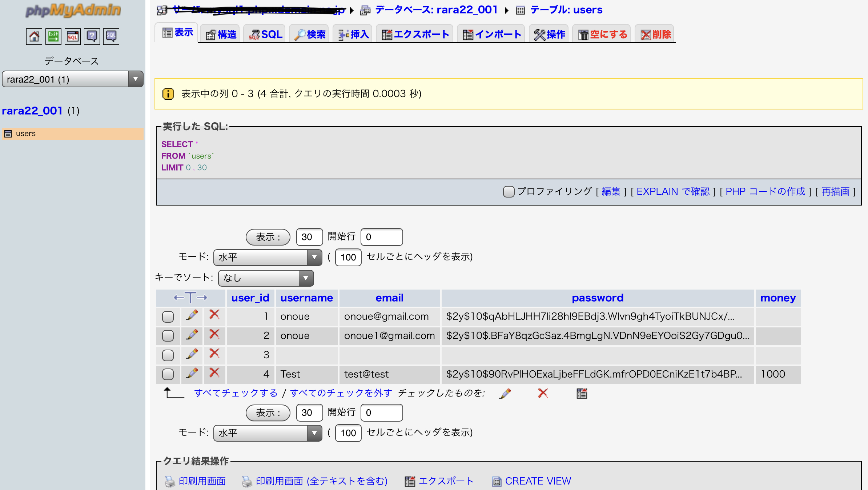This screenshot has width=868, height=490.
Task: Open the SQL query window icon
Action: pos(73,36)
